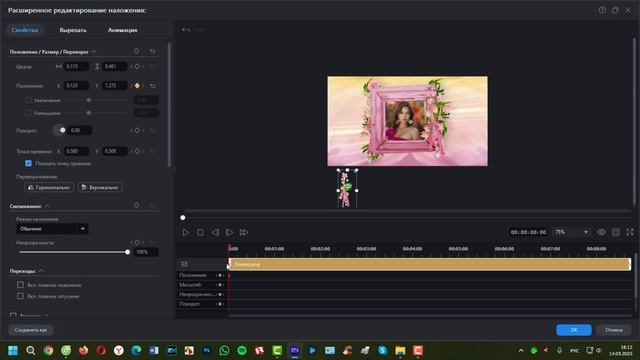Image resolution: width=640 pixels, height=360 pixels.
Task: Tick the partially visible bottom section checkbox
Action: [13, 316]
